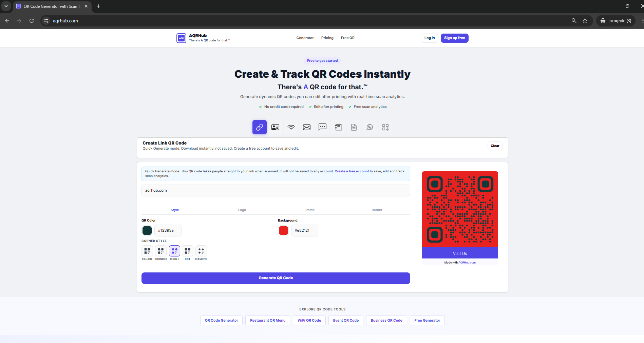The height and width of the screenshot is (343, 644).
Task: Open the Frame tab
Action: (x=309, y=210)
